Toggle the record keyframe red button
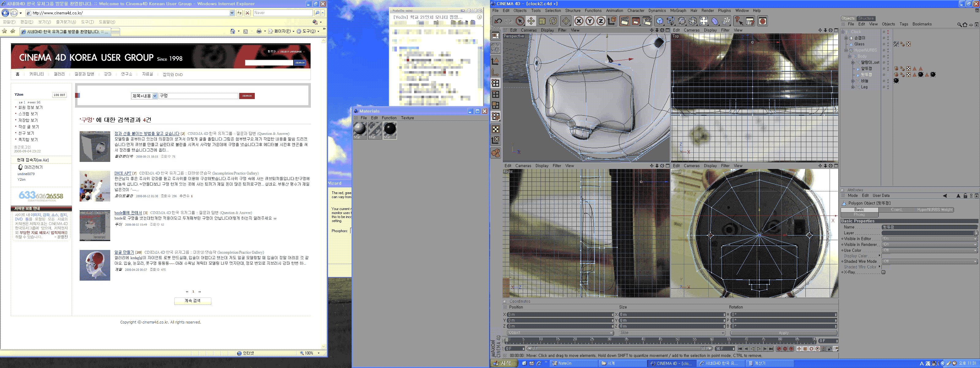The image size is (980, 368). 779,349
